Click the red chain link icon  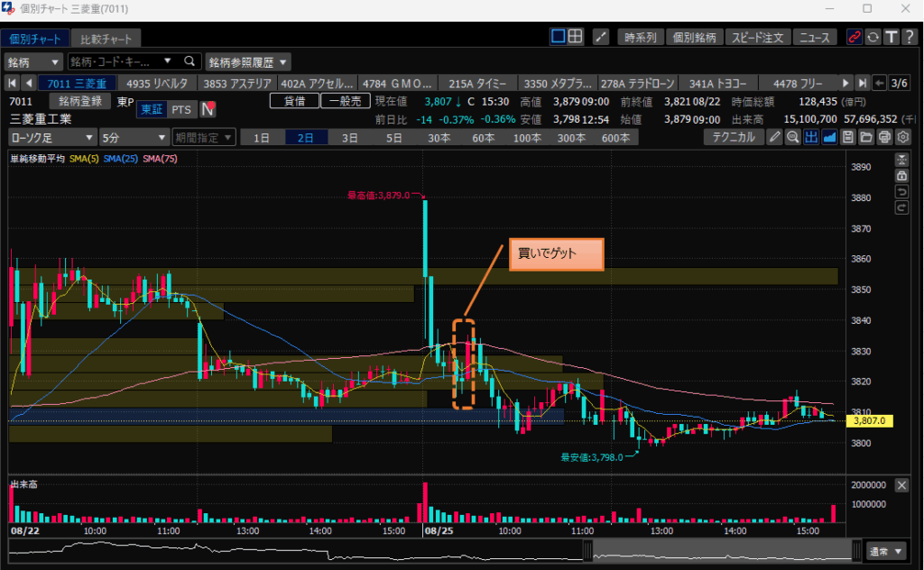[x=854, y=37]
